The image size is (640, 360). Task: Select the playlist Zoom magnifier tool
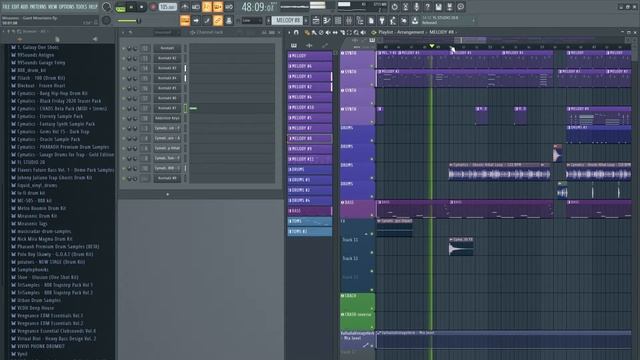[356, 32]
